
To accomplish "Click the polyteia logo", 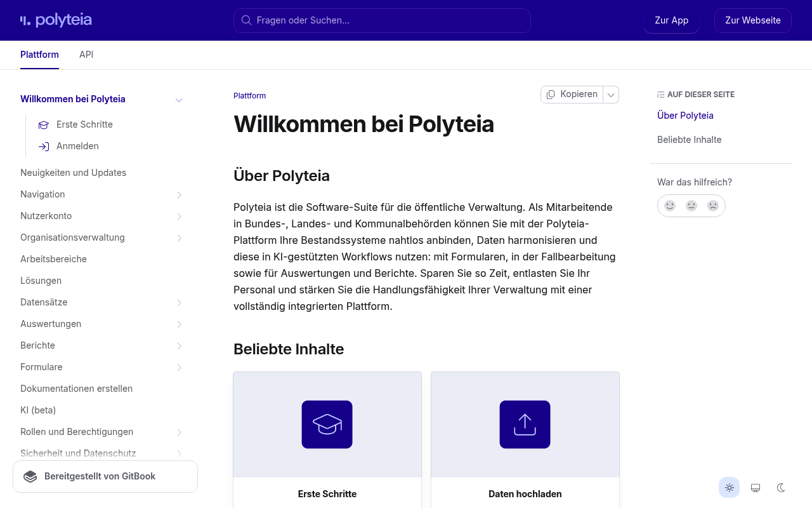I will (x=56, y=20).
